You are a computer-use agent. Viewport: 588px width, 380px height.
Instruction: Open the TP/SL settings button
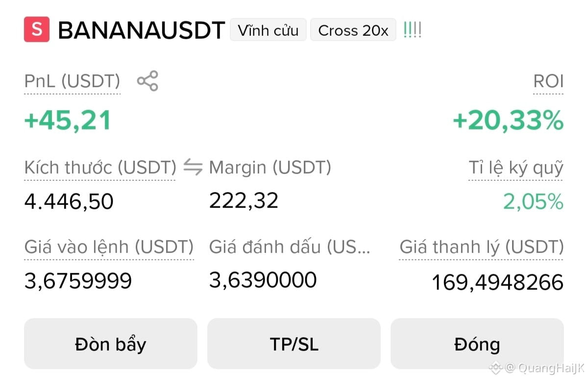point(294,344)
